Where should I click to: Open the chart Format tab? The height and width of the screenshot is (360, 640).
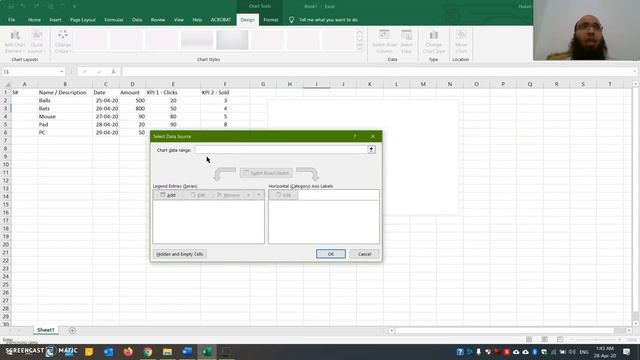[271, 20]
